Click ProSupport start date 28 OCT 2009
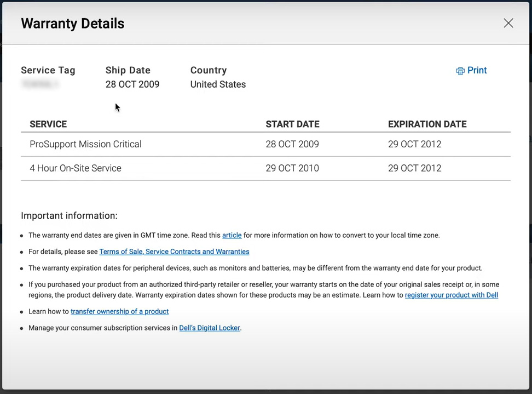 click(292, 144)
